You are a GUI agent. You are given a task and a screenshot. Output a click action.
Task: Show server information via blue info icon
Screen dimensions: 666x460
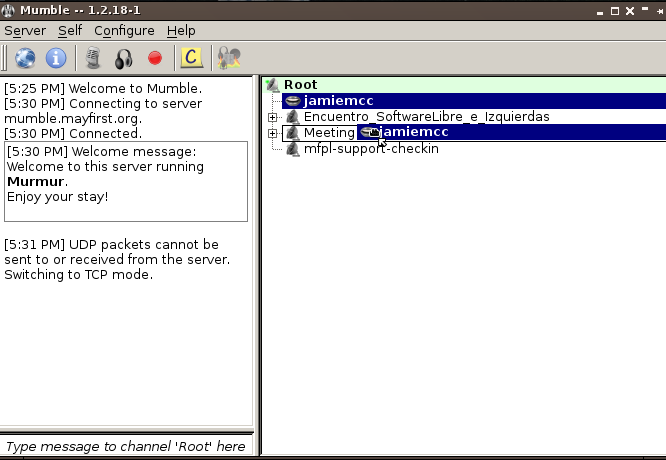tap(56, 58)
